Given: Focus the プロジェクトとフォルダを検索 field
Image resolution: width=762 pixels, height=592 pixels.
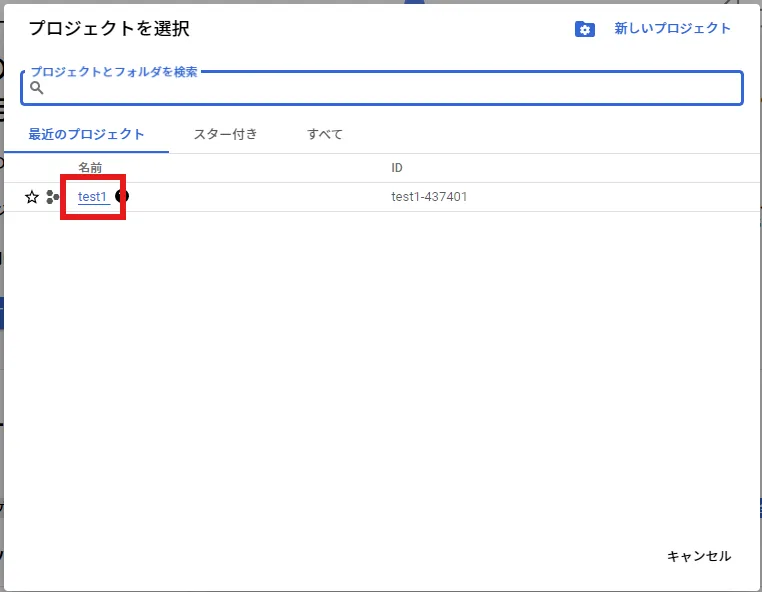Looking at the screenshot, I should coord(382,88).
